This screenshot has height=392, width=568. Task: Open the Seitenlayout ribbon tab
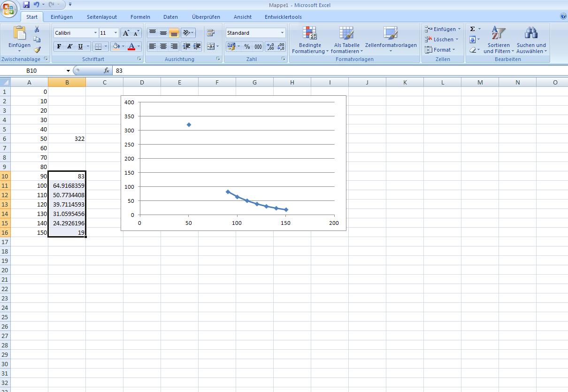coord(102,17)
